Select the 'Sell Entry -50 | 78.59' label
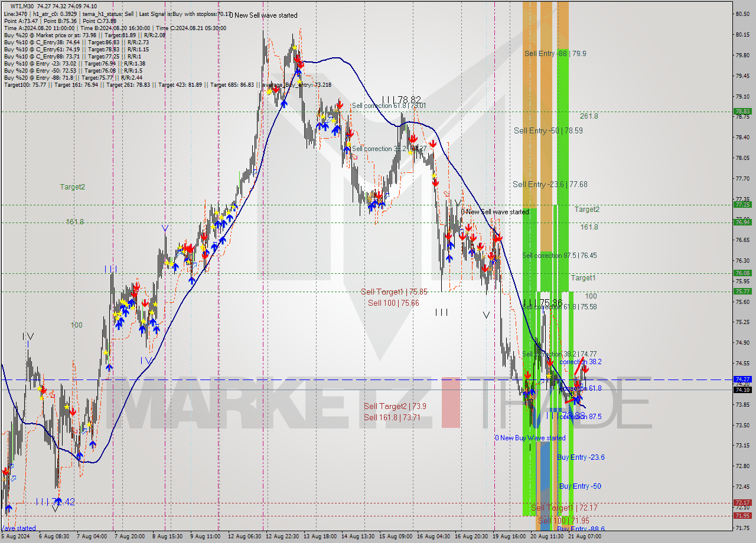Image resolution: width=756 pixels, height=543 pixels. [548, 130]
